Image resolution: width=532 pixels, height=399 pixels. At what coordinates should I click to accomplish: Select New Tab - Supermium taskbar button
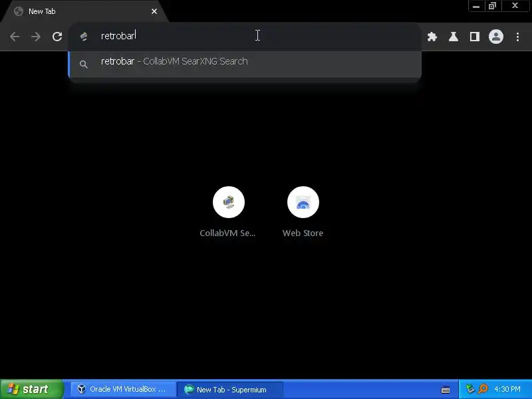tap(229, 390)
